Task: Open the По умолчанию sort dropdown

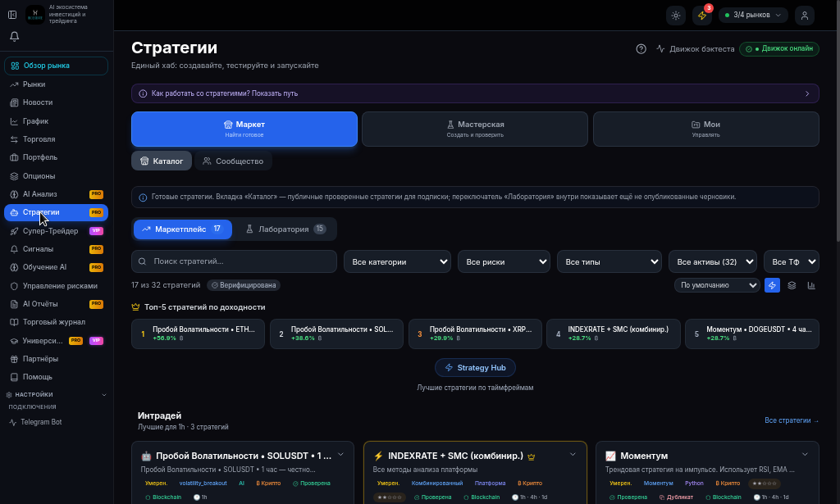Action: click(x=717, y=285)
